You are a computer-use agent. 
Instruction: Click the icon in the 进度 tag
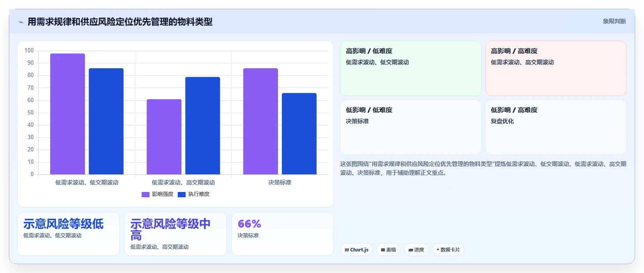[411, 250]
